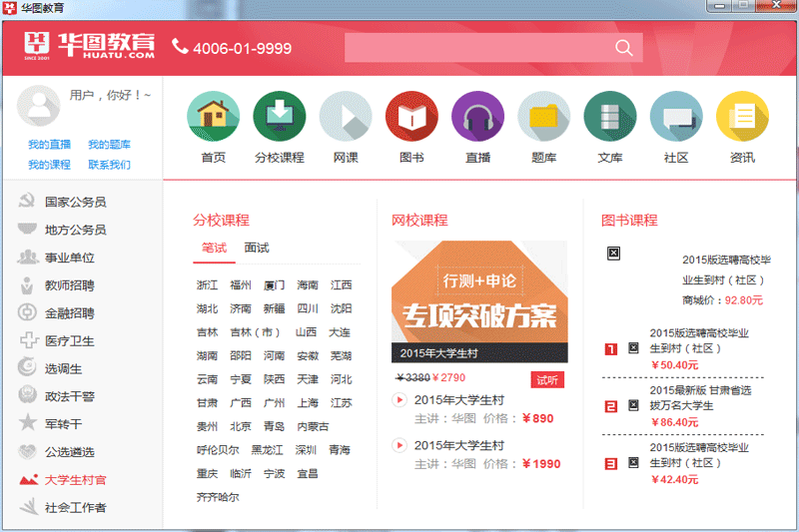Choose the 重庆 branch link
The image size is (799, 532).
207,474
